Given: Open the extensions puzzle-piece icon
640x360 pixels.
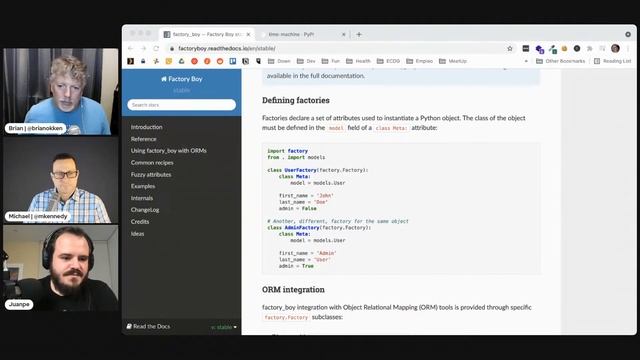Looking at the screenshot, I should [x=589, y=49].
